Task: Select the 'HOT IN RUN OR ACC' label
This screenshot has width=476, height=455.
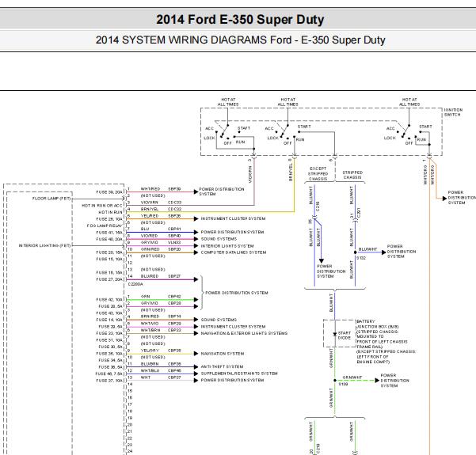Action: pyautogui.click(x=102, y=206)
